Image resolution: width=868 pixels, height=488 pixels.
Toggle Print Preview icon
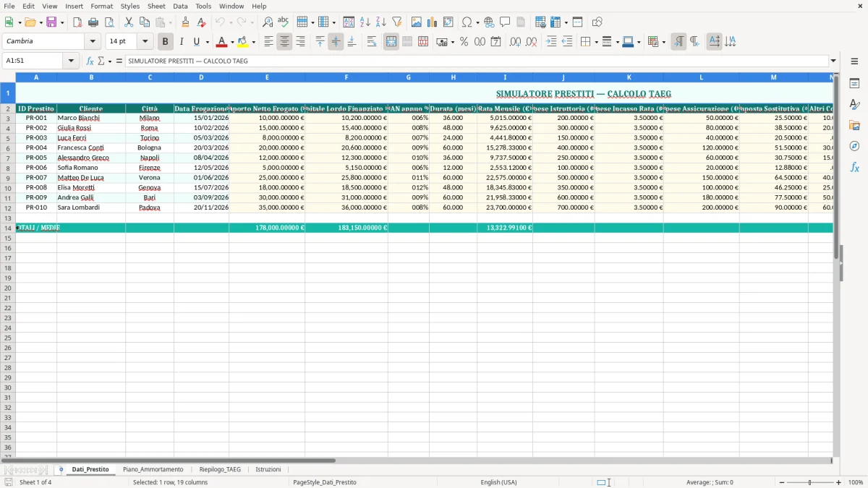(109, 22)
